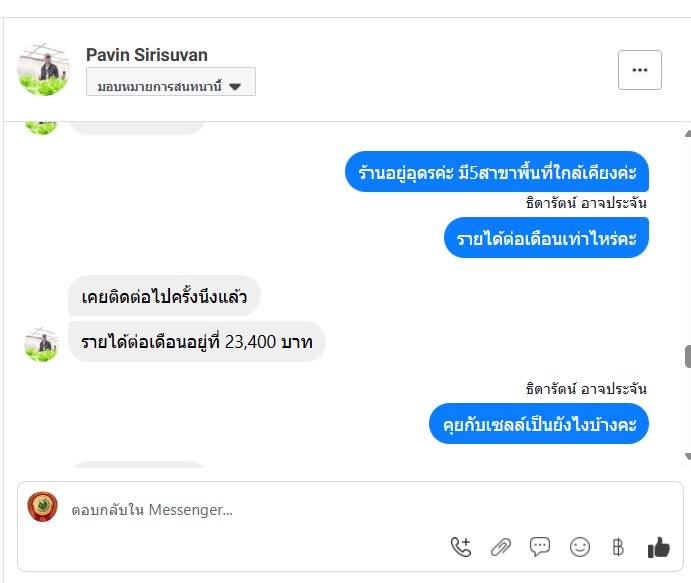This screenshot has height=583, width=691.
Task: Open saved replies speech bubble icon
Action: tap(540, 547)
